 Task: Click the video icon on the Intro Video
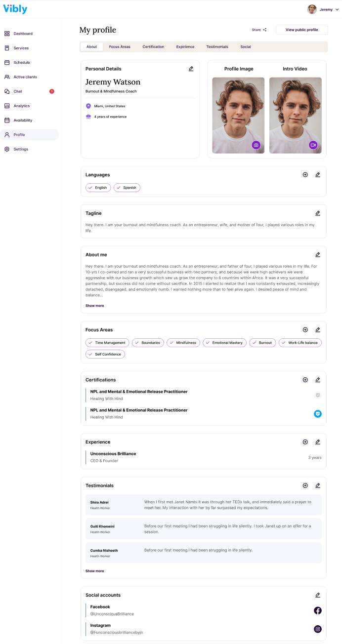tap(313, 145)
